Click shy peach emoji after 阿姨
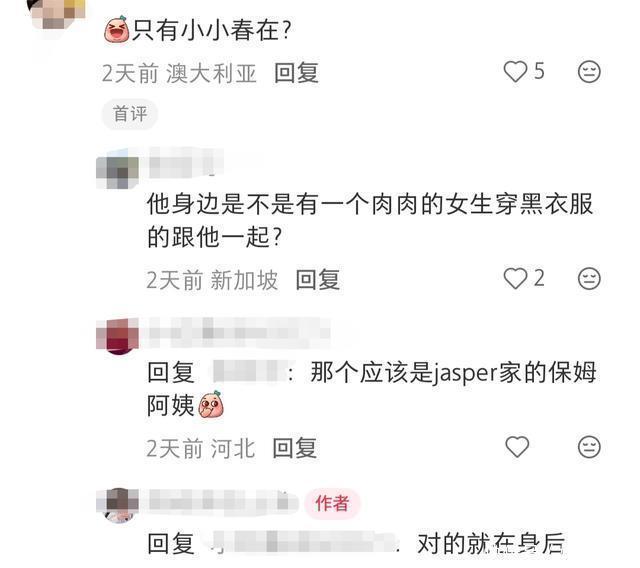This screenshot has height=568, width=640. click(211, 404)
